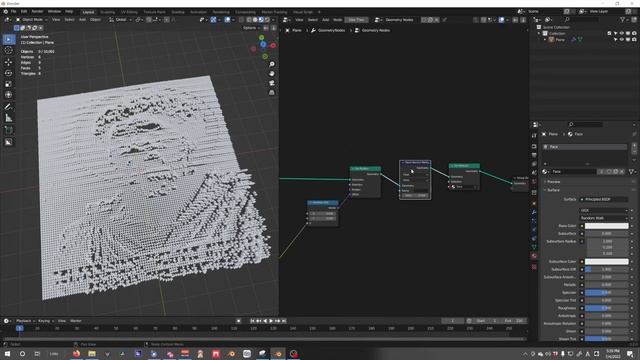The width and height of the screenshot is (640, 360).
Task: Toggle selectable arrow for Plane in outliner
Action: click(616, 40)
